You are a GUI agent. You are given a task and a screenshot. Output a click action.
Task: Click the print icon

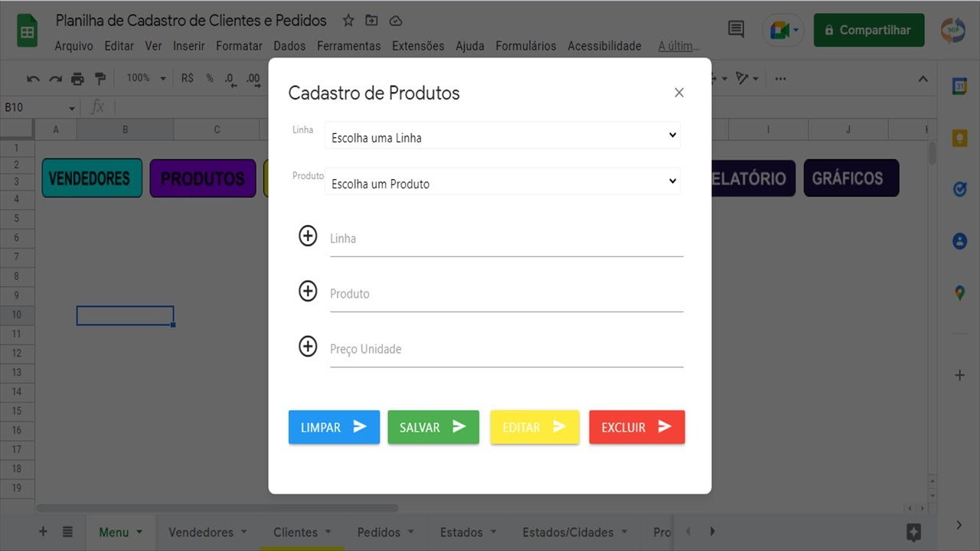click(x=77, y=79)
